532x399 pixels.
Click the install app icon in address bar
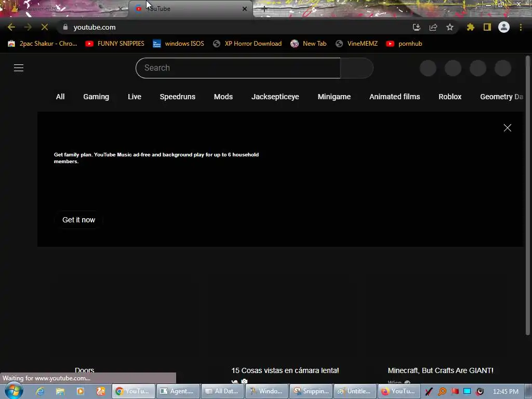coord(416,27)
